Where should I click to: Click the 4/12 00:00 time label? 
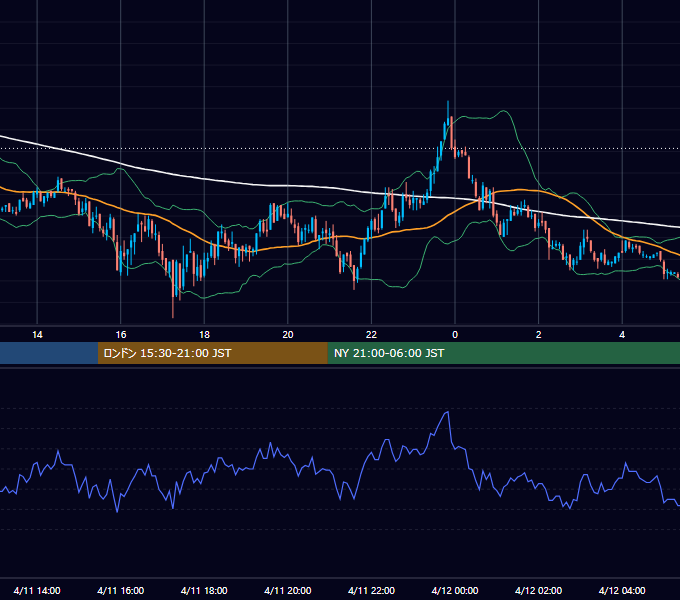pyautogui.click(x=455, y=590)
